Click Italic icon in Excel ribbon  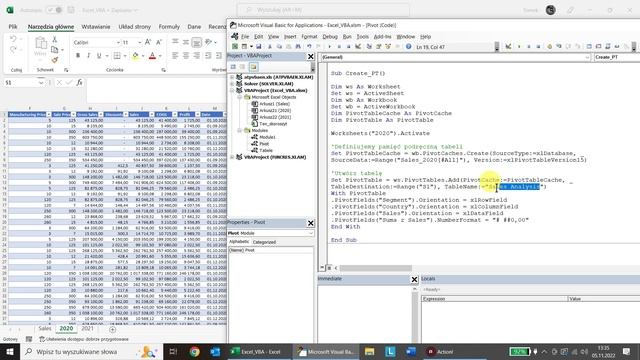pos(88,56)
